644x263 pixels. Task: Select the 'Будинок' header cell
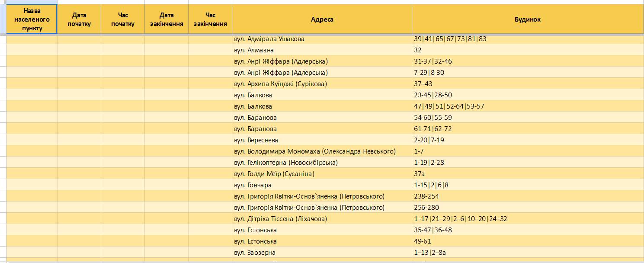click(528, 19)
